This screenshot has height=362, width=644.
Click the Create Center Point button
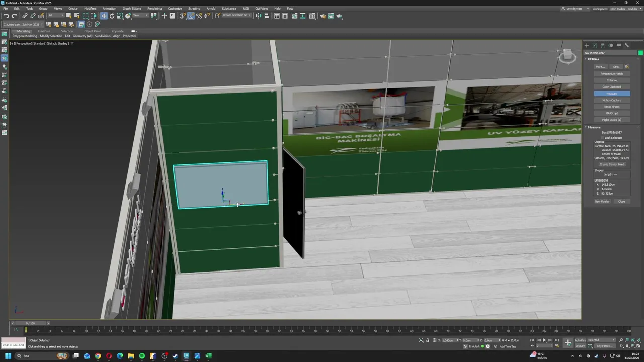click(x=612, y=164)
